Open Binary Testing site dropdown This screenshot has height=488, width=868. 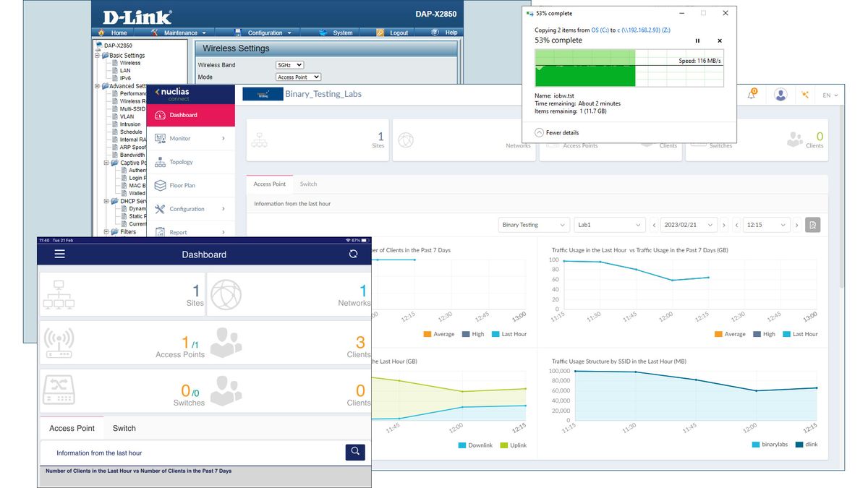534,225
